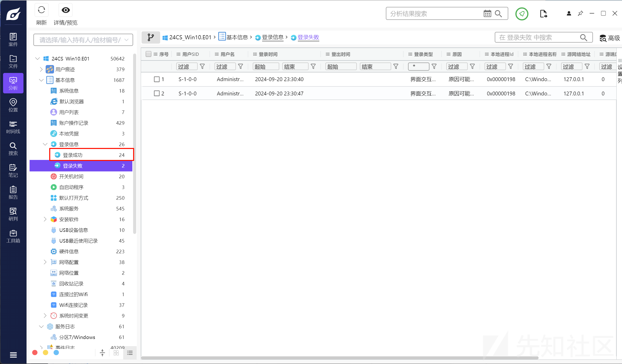622x364 pixels.
Task: Click the grid view icon at panel bottom
Action: click(x=116, y=353)
